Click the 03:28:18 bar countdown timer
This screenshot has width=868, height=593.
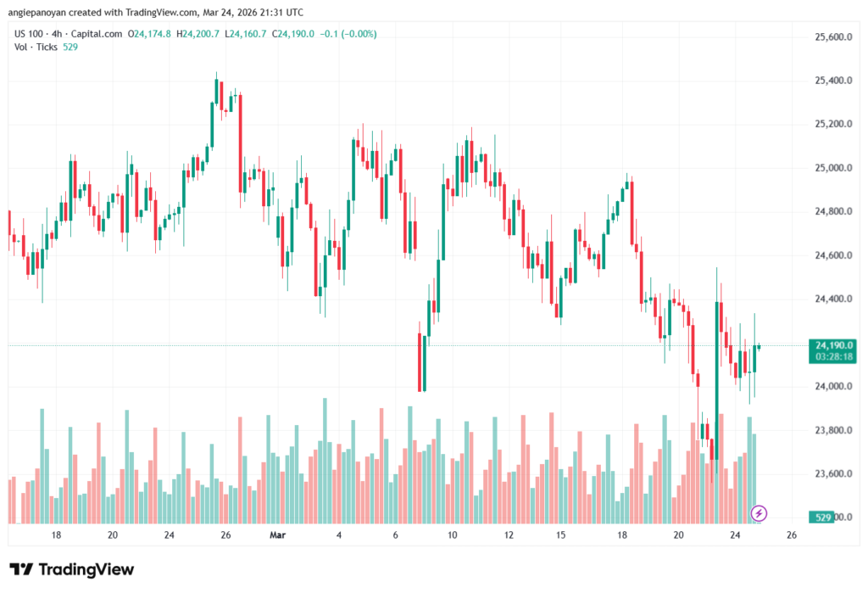coord(833,357)
